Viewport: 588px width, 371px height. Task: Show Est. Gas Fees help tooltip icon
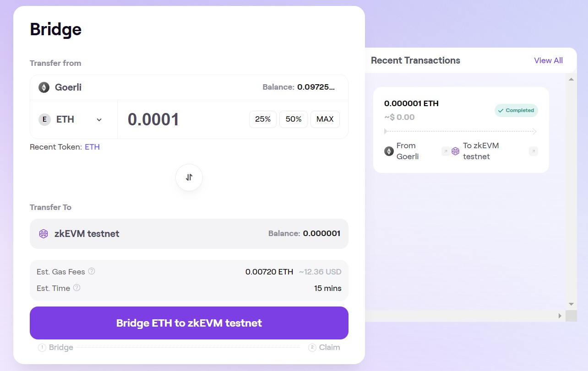(92, 271)
